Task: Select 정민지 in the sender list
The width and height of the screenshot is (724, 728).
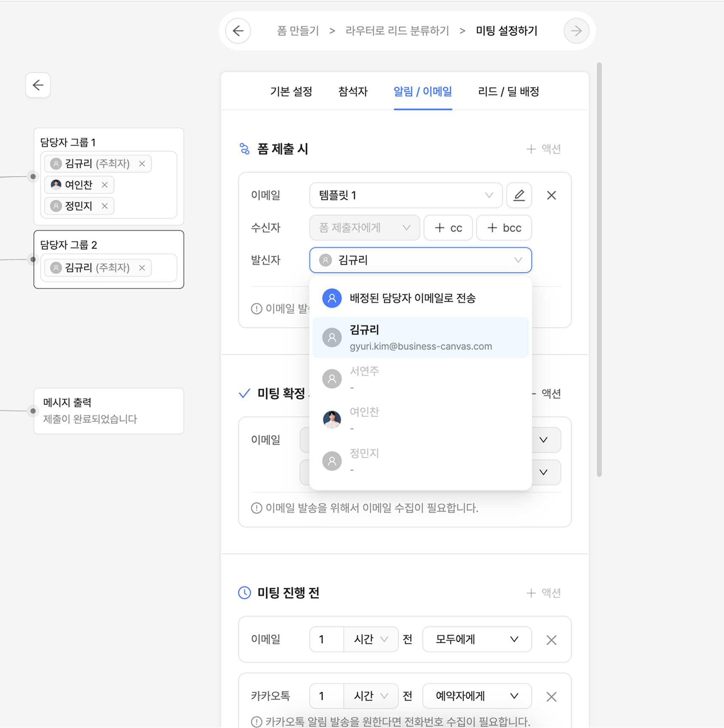Action: click(x=420, y=461)
